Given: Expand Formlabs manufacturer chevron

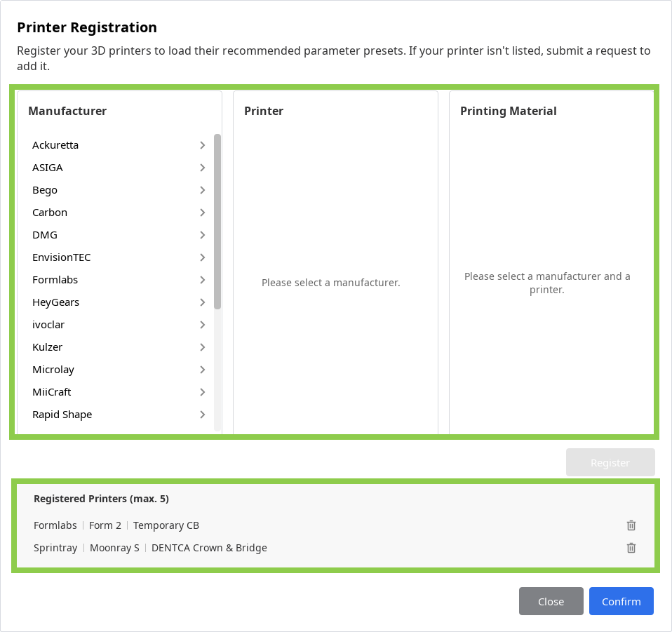Looking at the screenshot, I should coord(202,280).
